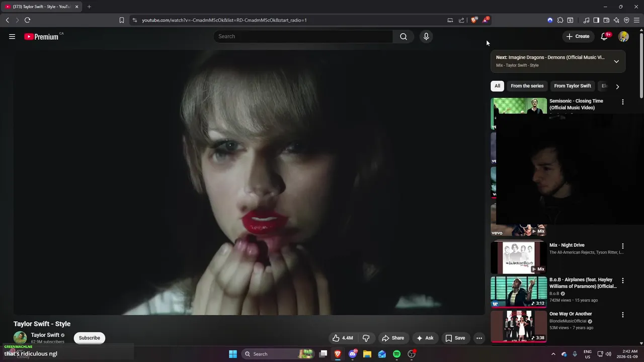
Task: Go back to previous page
Action: 7,20
